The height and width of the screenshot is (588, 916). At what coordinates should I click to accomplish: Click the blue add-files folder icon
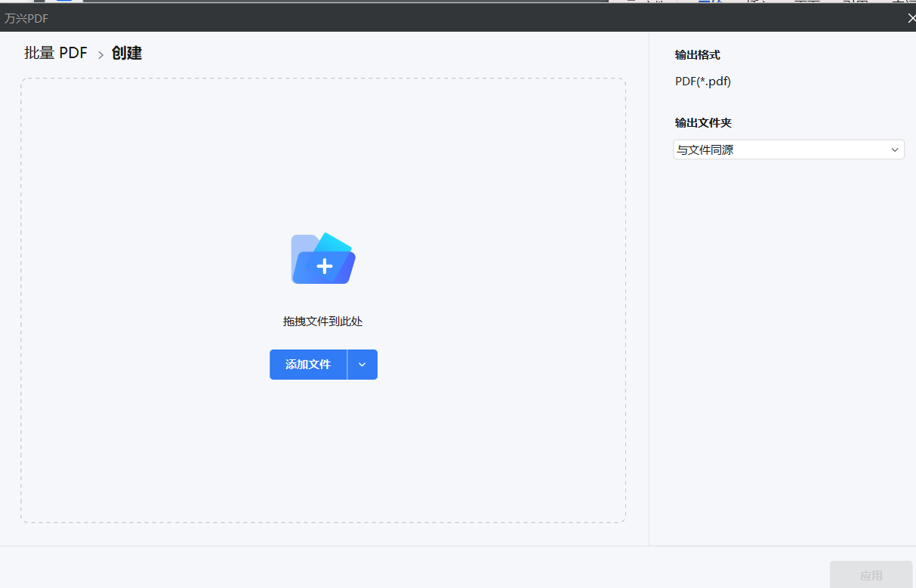(322, 258)
